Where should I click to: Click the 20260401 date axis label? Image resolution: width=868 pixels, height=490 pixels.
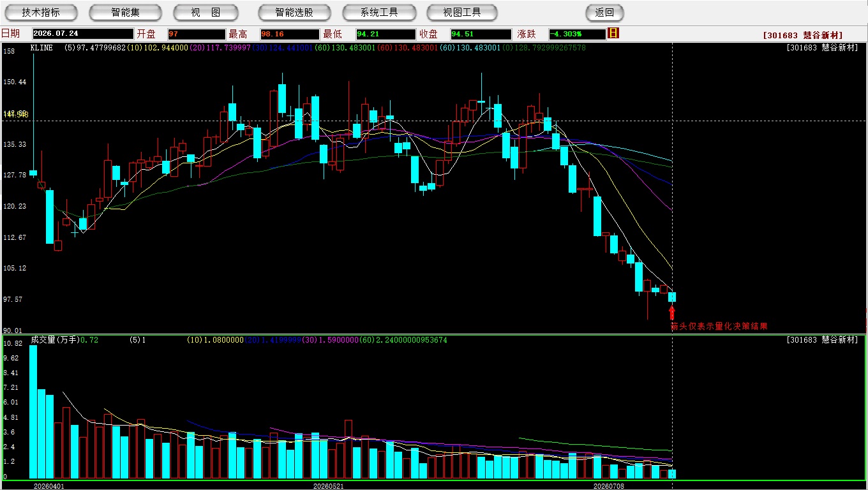pos(49,486)
